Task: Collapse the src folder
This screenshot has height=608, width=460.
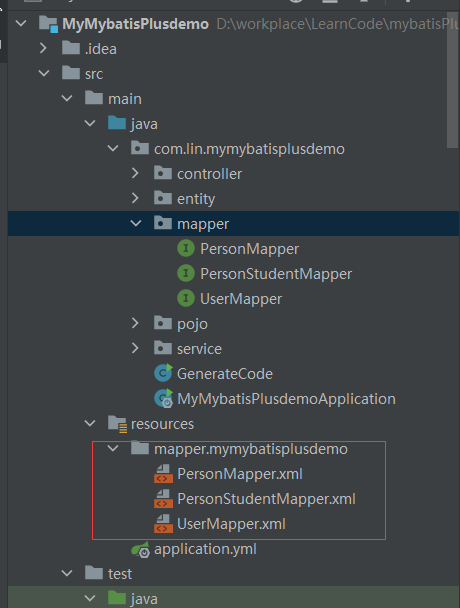Action: pyautogui.click(x=44, y=73)
